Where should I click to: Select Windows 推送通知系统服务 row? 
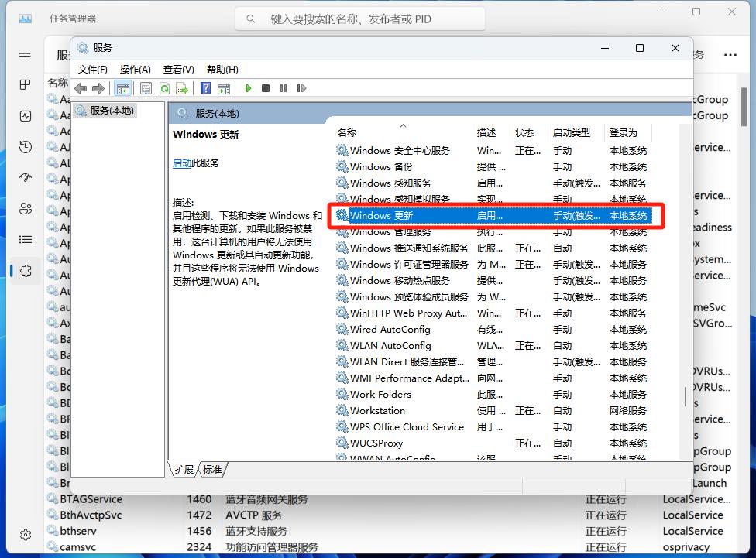click(493, 248)
